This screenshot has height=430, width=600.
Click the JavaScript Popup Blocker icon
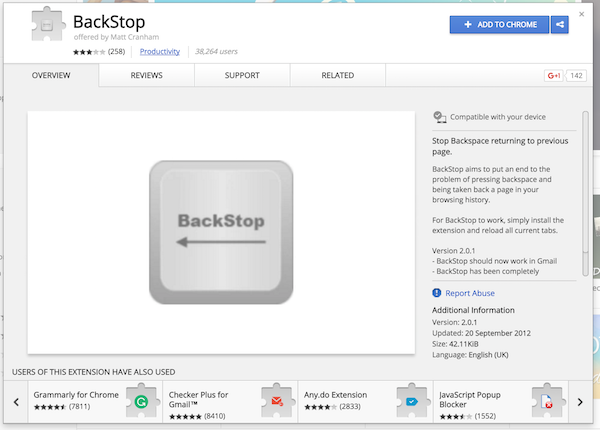coord(544,400)
